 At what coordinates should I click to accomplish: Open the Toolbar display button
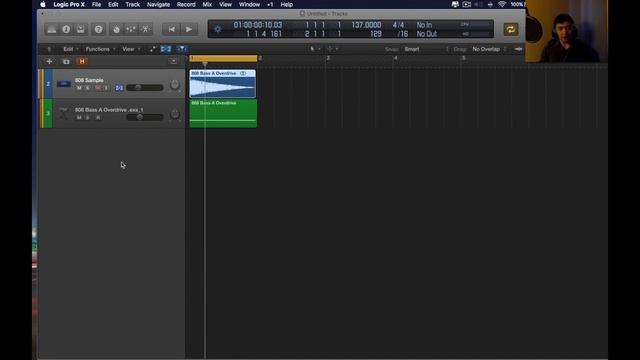point(81,29)
